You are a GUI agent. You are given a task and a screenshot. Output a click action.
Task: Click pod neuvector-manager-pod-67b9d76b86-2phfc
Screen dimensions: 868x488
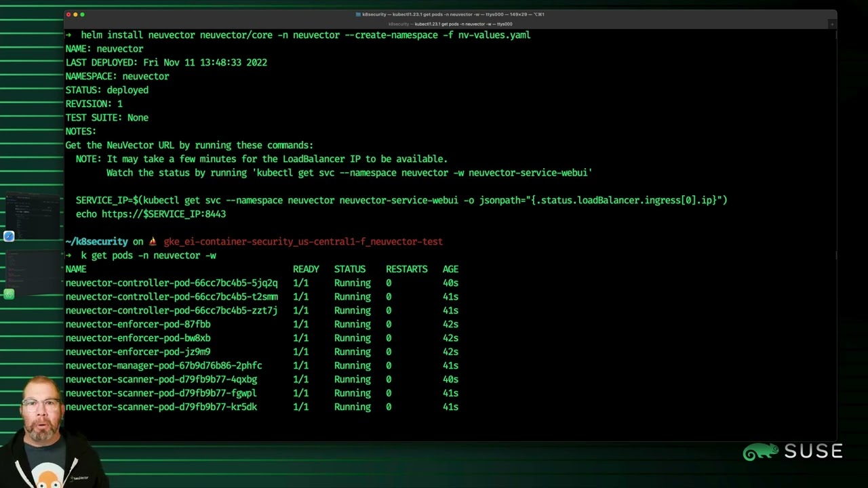click(163, 366)
